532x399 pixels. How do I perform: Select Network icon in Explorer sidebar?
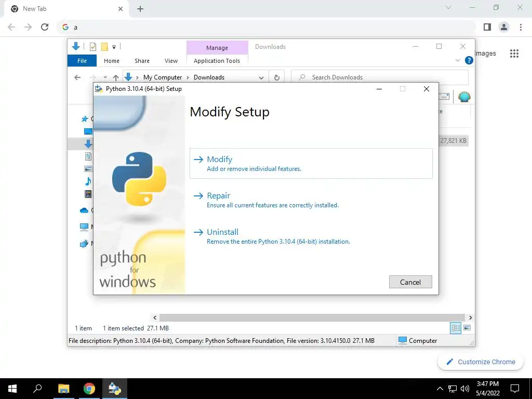(x=84, y=244)
